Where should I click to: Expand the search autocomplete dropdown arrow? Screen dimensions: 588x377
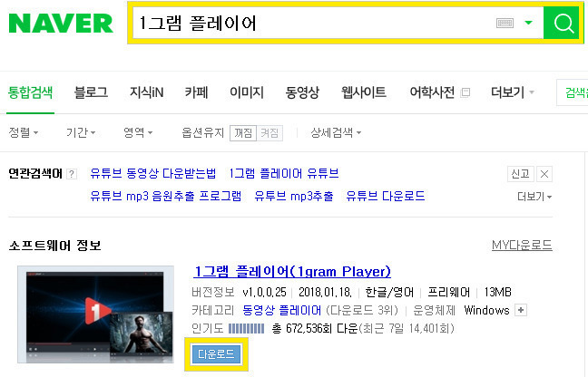(x=528, y=23)
